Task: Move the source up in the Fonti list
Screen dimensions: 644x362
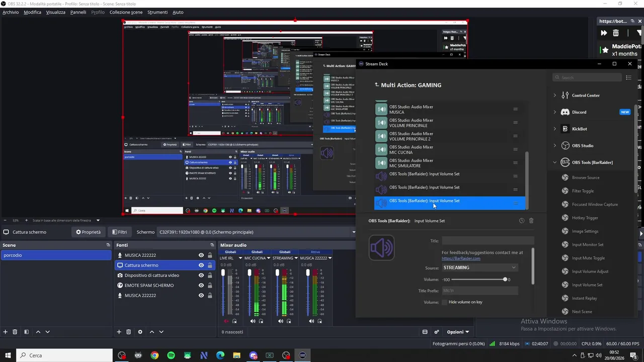Action: pos(152,332)
